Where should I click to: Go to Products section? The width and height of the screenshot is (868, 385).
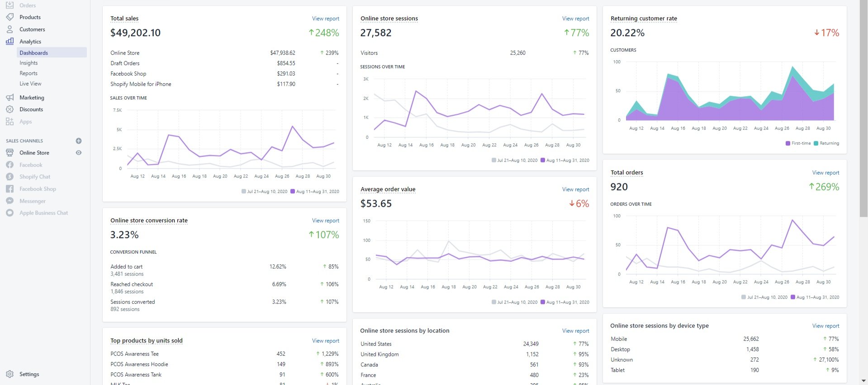pos(30,17)
